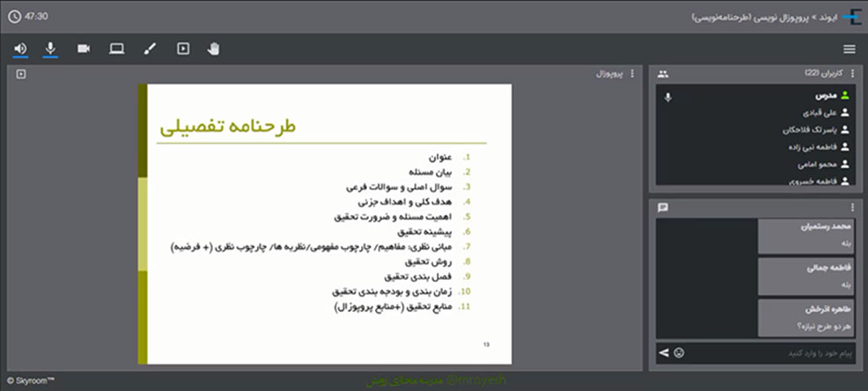Toggle the speaker audio icon

pyautogui.click(x=21, y=49)
